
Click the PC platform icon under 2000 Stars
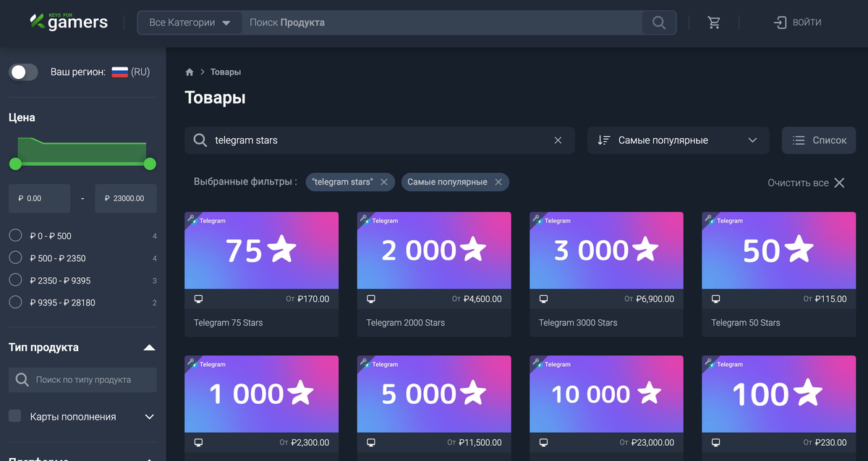(371, 299)
